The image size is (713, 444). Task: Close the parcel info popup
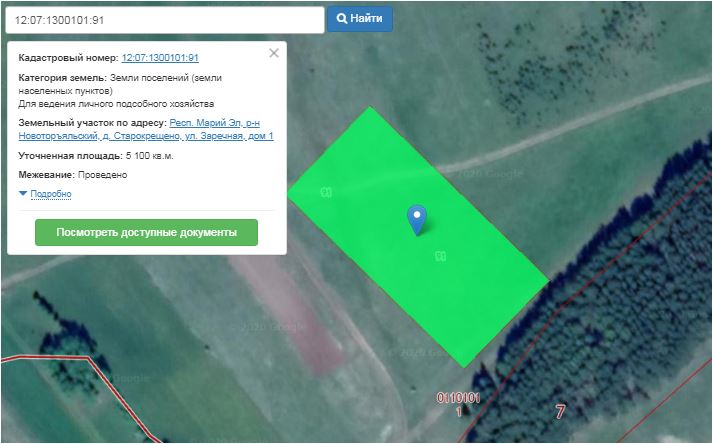[x=274, y=53]
